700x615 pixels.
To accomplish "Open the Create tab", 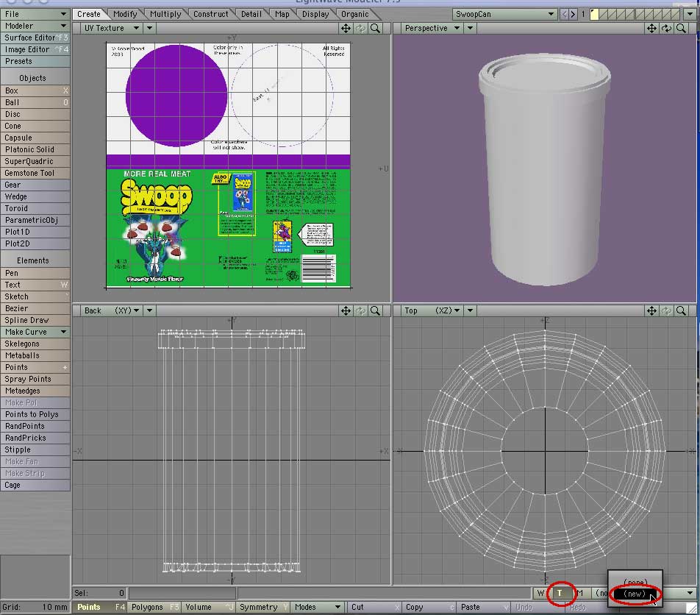I will [x=89, y=14].
